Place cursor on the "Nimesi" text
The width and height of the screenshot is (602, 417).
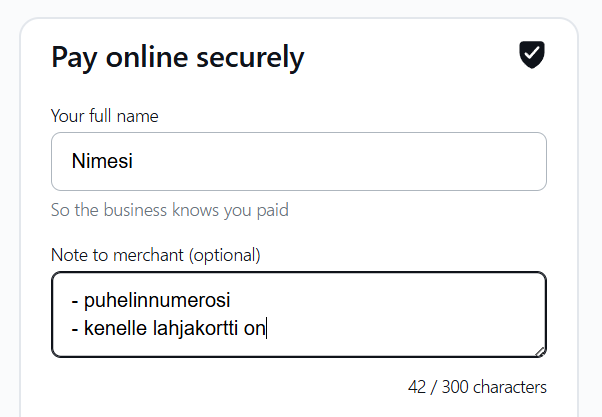[101, 161]
